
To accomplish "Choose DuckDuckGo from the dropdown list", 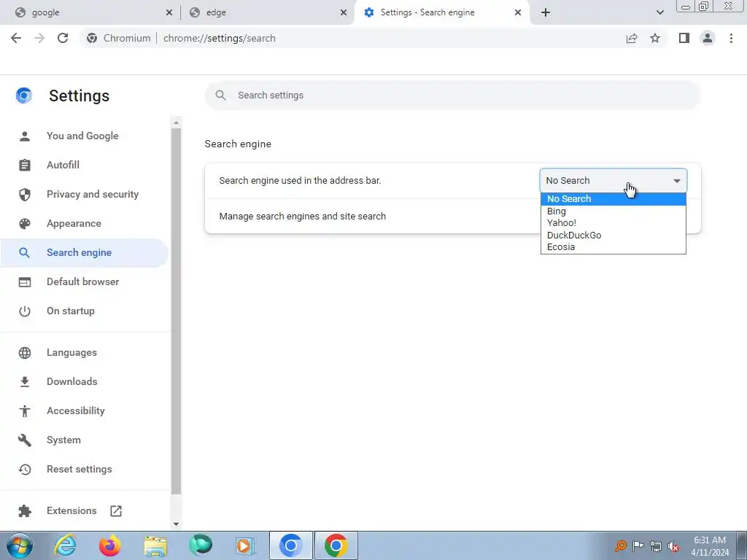I will (613, 235).
